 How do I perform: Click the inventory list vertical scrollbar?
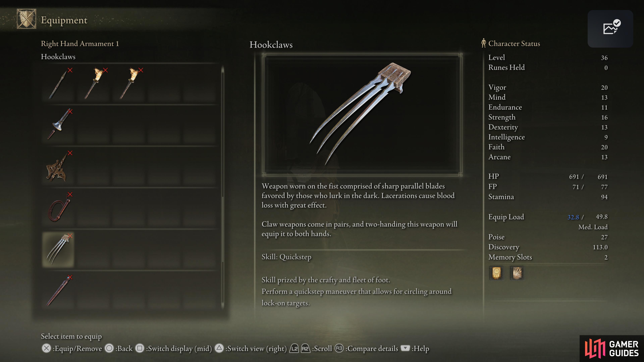pos(223,187)
